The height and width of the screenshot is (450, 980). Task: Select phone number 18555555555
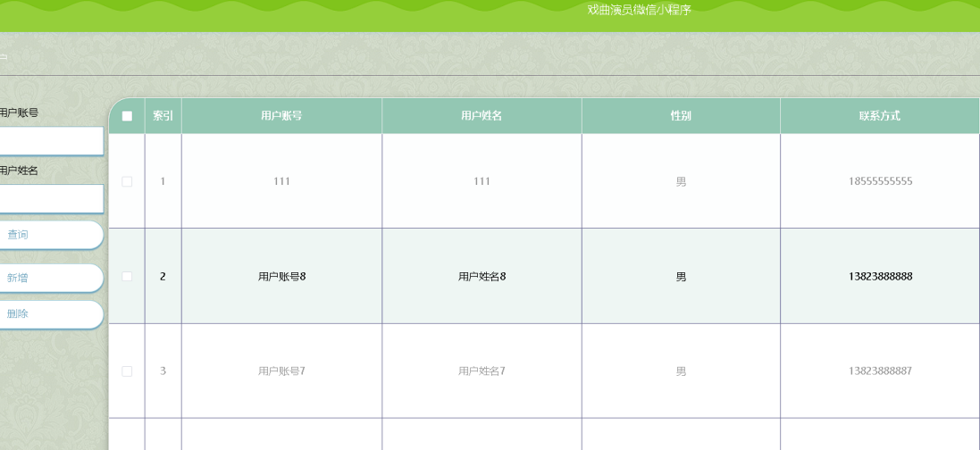[880, 181]
